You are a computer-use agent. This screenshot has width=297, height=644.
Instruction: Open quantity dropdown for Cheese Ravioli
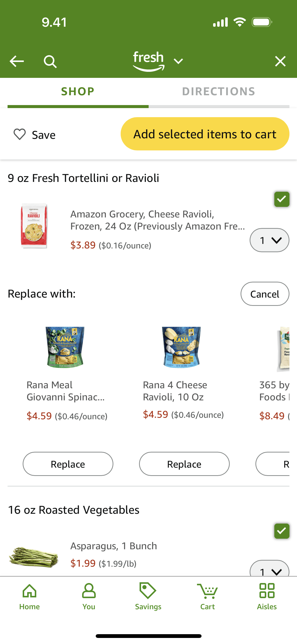[269, 240]
